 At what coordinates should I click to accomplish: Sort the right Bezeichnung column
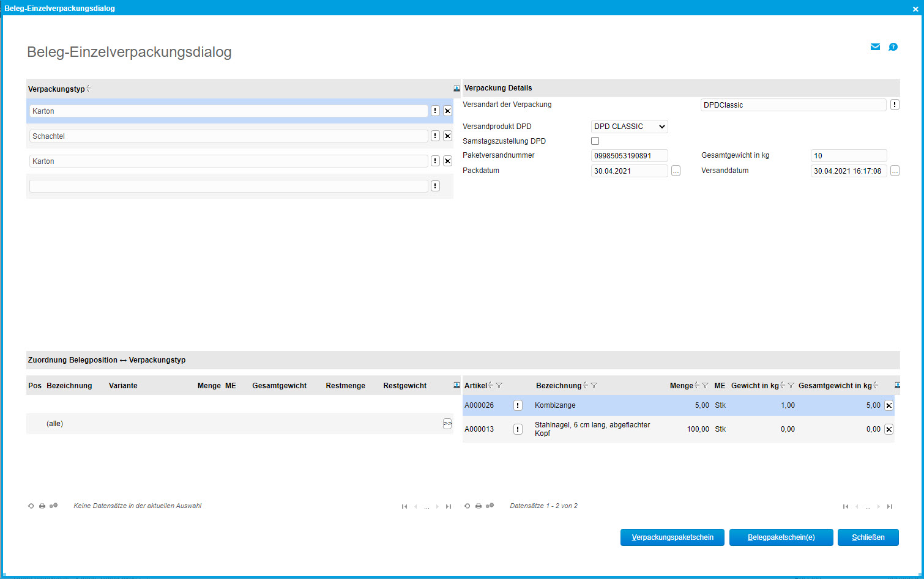pyautogui.click(x=586, y=385)
